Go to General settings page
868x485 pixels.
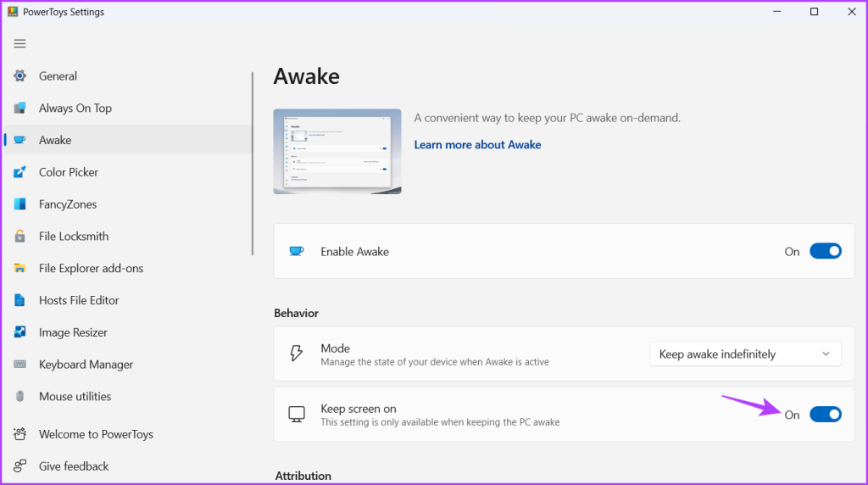click(x=127, y=75)
